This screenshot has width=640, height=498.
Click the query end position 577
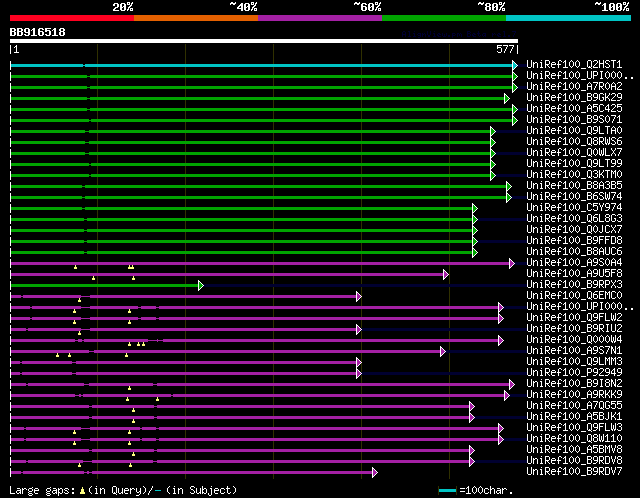[505, 49]
